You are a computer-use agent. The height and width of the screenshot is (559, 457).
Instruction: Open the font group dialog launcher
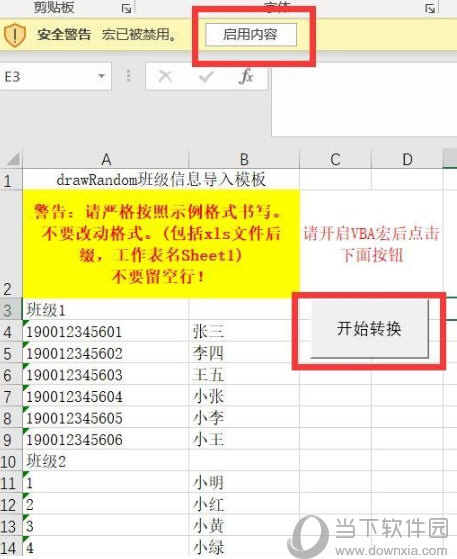coord(430,8)
